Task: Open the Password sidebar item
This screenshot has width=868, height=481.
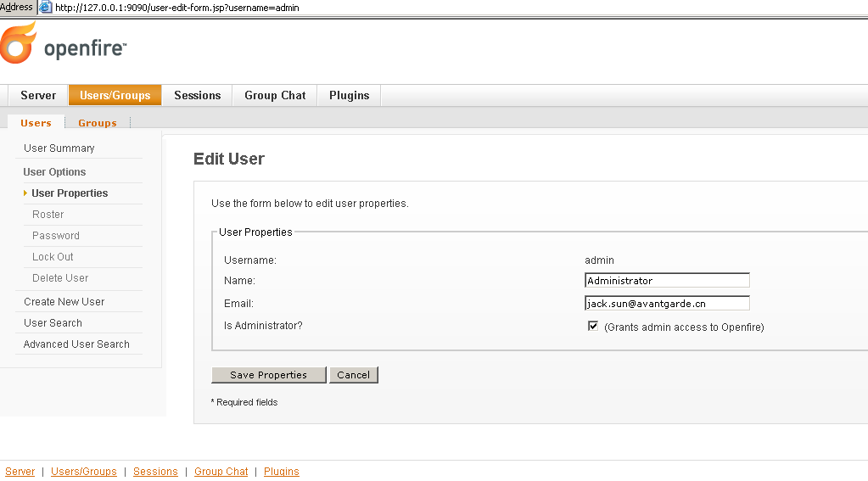Action: coord(56,236)
